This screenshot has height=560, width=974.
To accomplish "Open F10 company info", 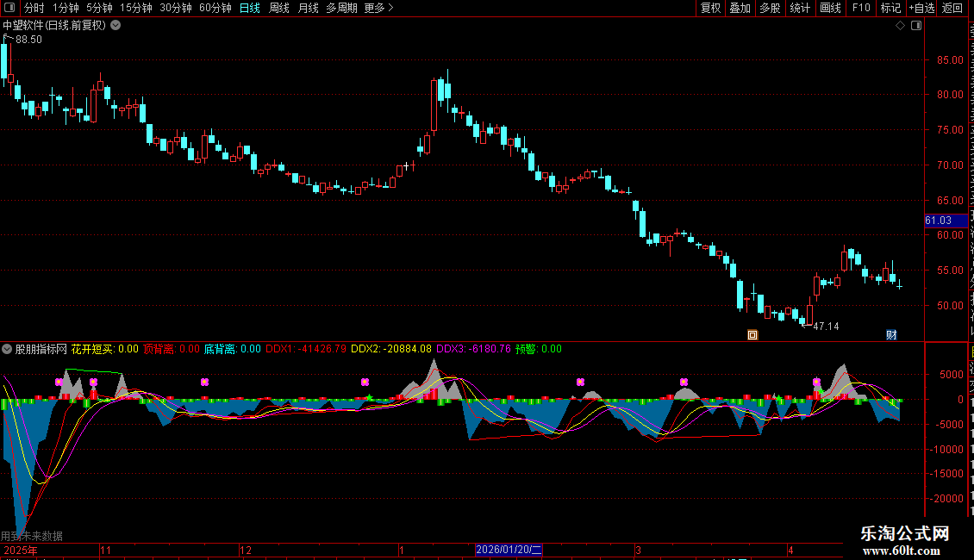I will click(861, 8).
